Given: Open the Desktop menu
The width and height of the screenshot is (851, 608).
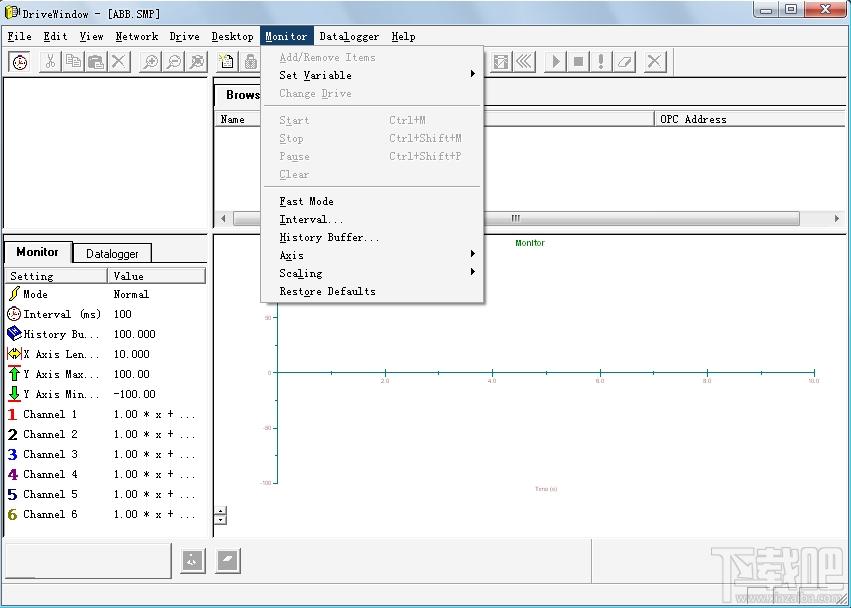Looking at the screenshot, I should click(233, 36).
